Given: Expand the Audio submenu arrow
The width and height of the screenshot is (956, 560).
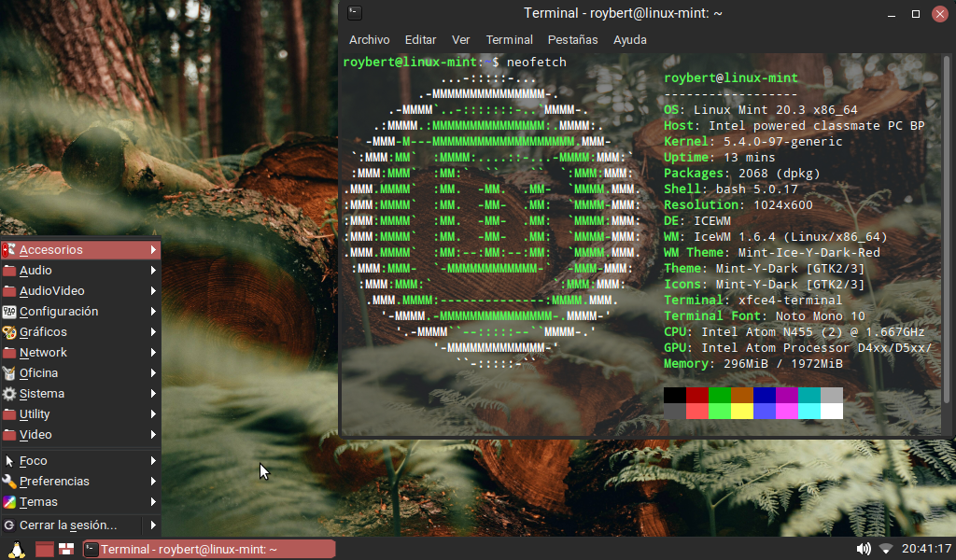Looking at the screenshot, I should pyautogui.click(x=153, y=270).
